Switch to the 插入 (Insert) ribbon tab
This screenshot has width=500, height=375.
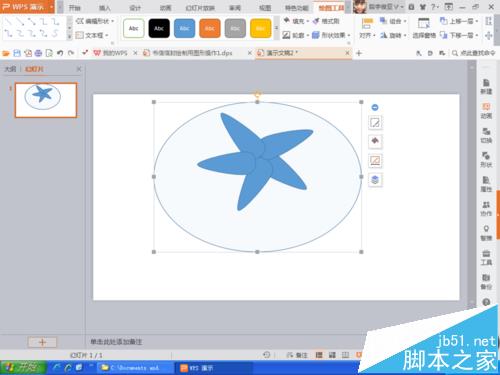click(x=105, y=8)
